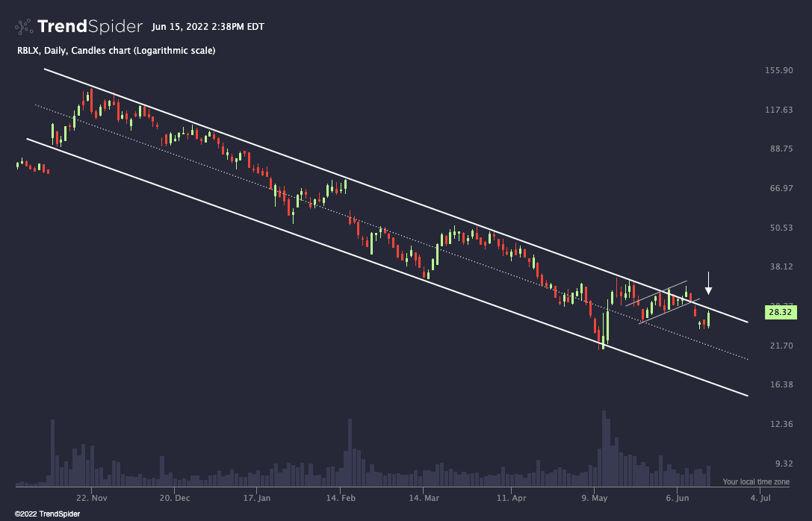812x521 pixels.
Task: Click the RBLX Daily Candles chart title
Action: [117, 51]
